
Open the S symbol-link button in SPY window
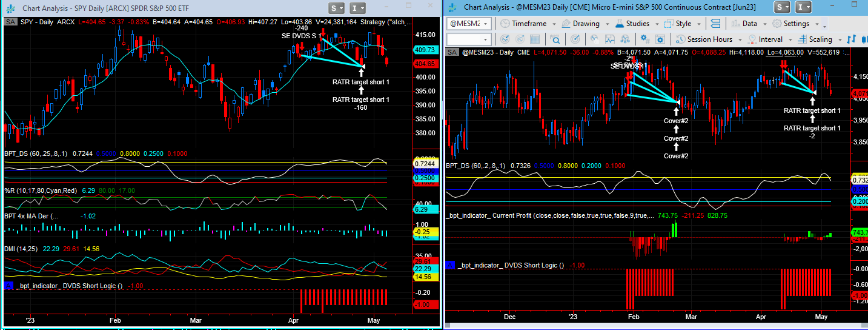pos(337,8)
